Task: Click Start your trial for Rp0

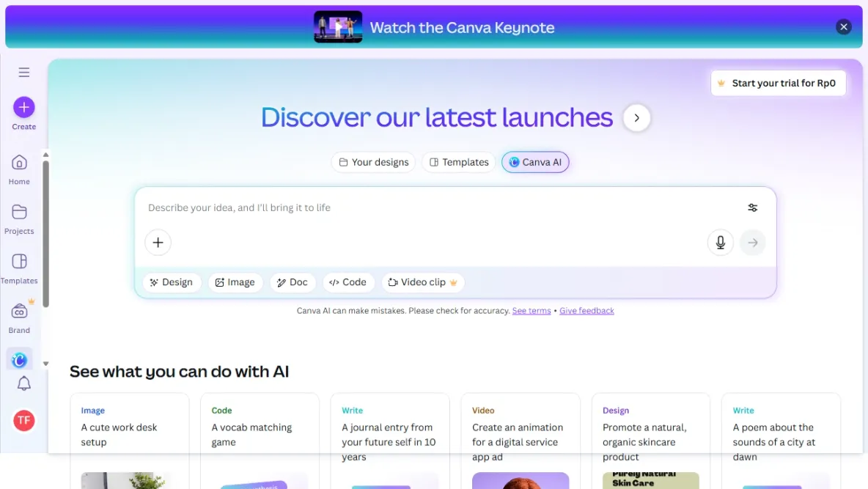Action: [778, 83]
